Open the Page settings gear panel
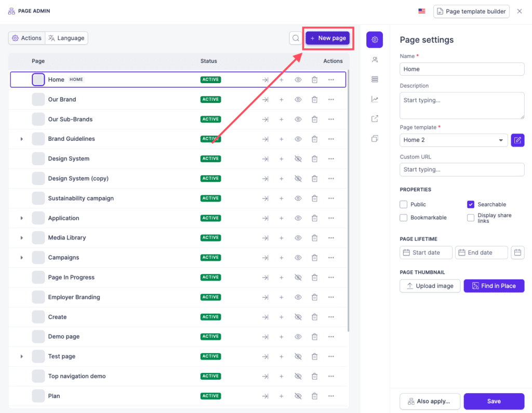This screenshot has width=532, height=413. click(x=375, y=39)
